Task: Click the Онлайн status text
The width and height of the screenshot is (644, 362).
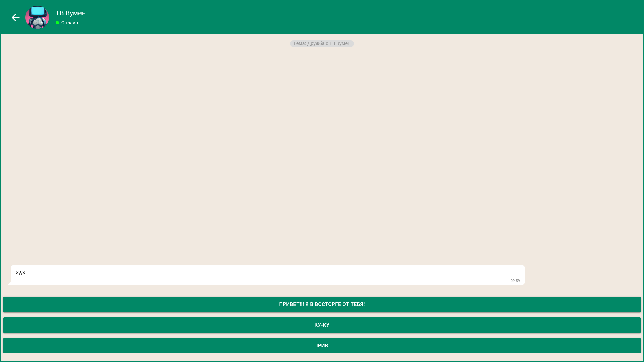Action: tap(69, 23)
